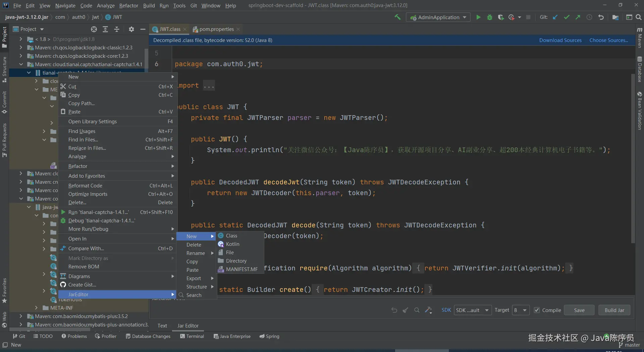The image size is (644, 352).
Task: Open Project panel settings gear
Action: coord(131,29)
